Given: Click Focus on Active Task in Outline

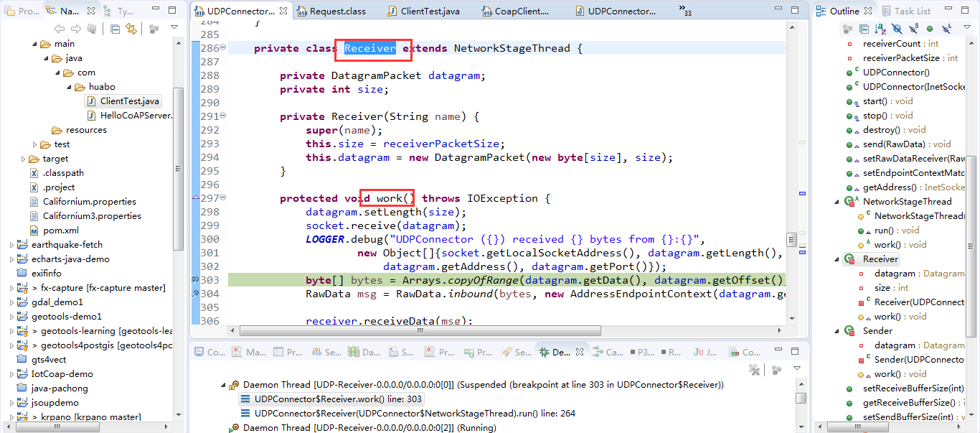Looking at the screenshot, I should (847, 29).
